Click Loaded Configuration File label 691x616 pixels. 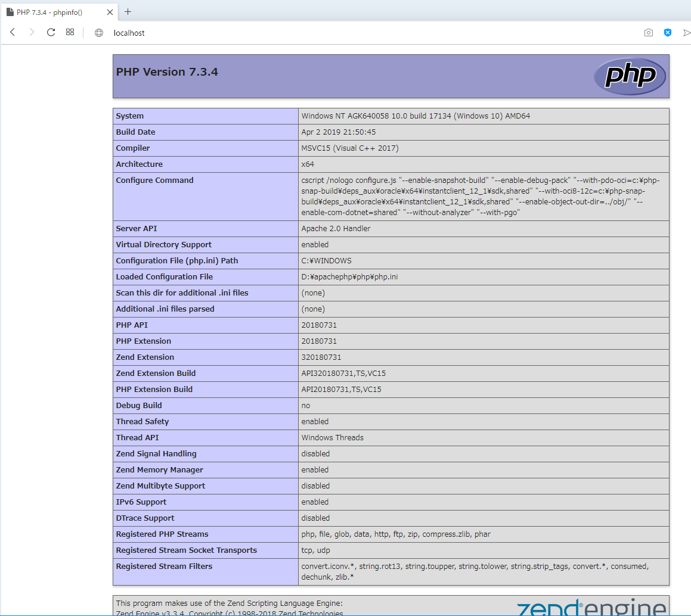[x=165, y=277]
